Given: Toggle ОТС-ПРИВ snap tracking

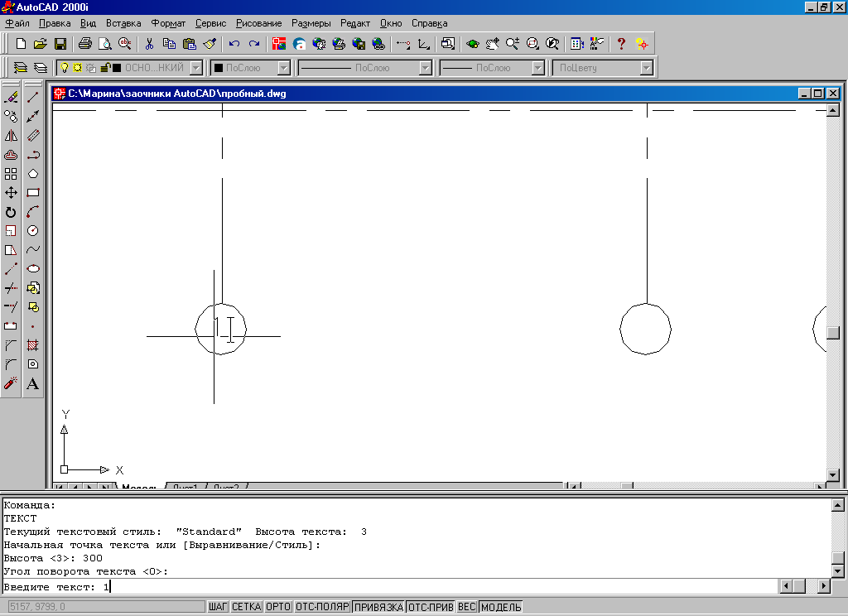Looking at the screenshot, I should (431, 607).
